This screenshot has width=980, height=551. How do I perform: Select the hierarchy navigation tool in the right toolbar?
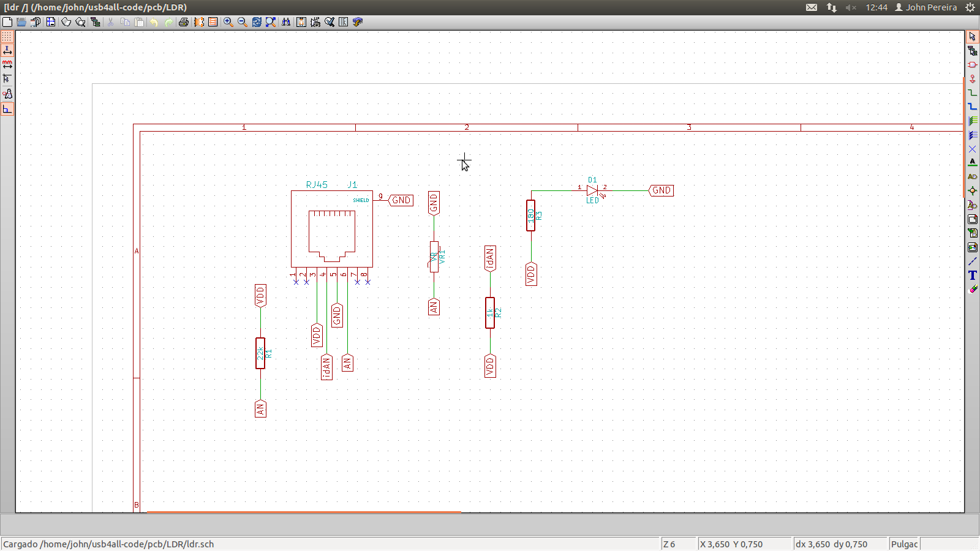pos(973,51)
